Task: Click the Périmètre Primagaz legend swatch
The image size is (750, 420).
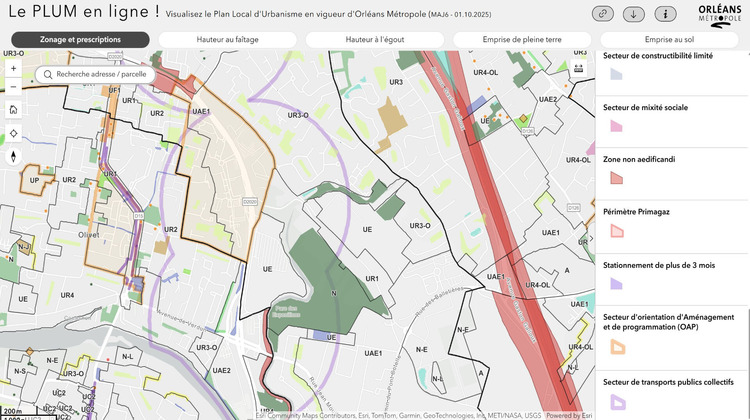Action: point(617,231)
